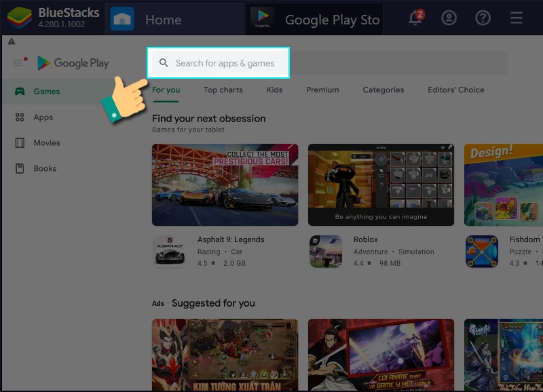The image size is (543, 392).
Task: Open the Apps section icon
Action: [20, 117]
